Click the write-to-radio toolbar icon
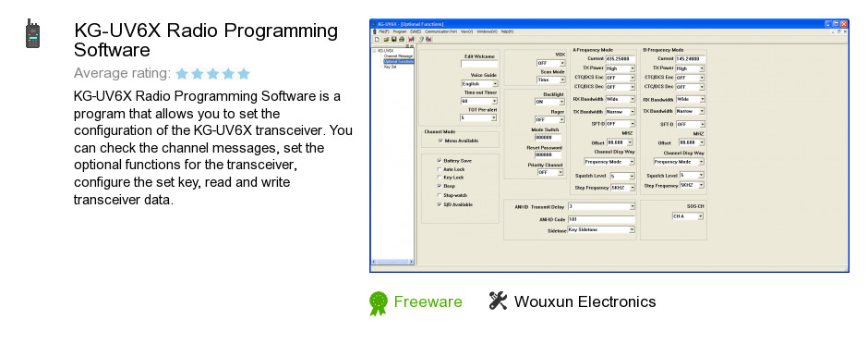This screenshot has height=344, width=868. (421, 40)
